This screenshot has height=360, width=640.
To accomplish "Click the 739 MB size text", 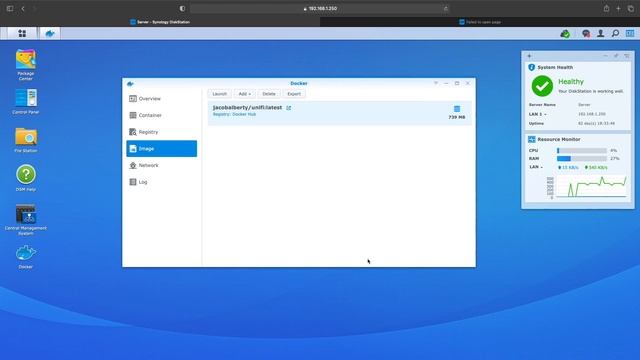I will pyautogui.click(x=457, y=117).
